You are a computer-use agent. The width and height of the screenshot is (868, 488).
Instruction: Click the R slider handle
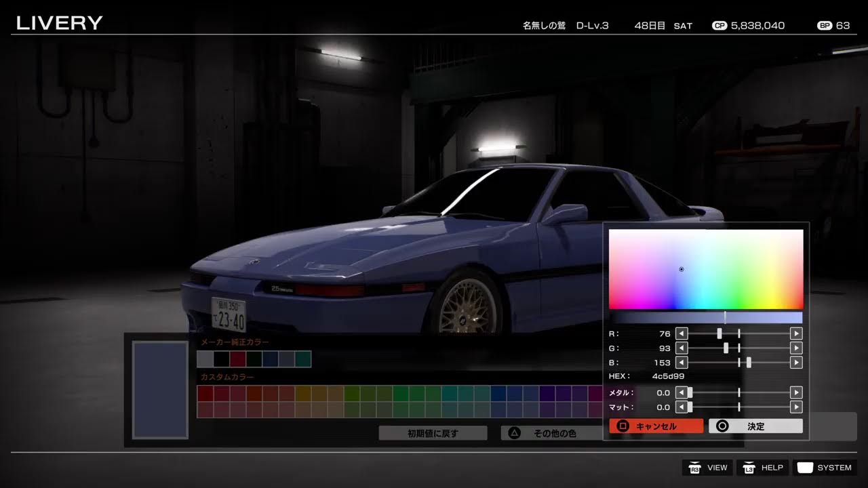(719, 333)
